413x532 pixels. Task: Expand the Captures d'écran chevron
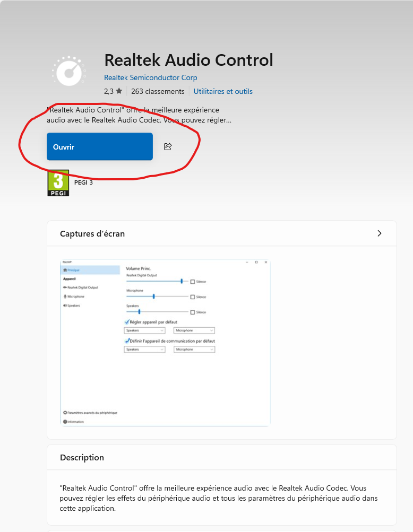[379, 233]
